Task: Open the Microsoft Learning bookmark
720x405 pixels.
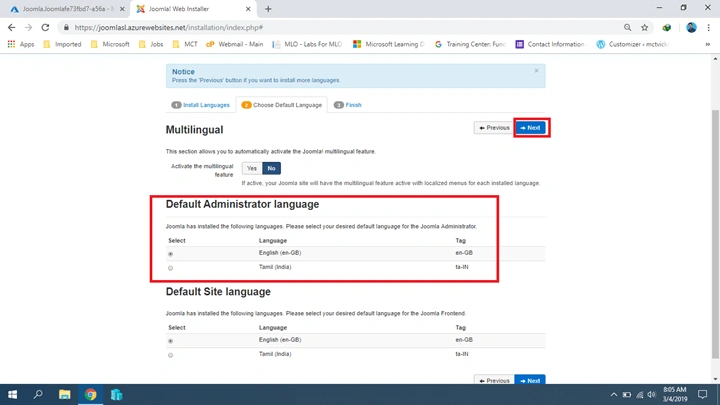Action: point(388,44)
